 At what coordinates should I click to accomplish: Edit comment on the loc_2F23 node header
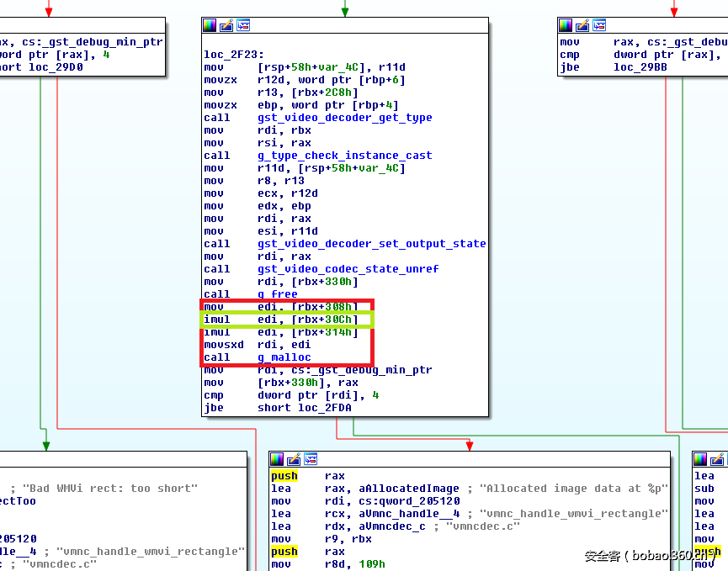[x=226, y=25]
